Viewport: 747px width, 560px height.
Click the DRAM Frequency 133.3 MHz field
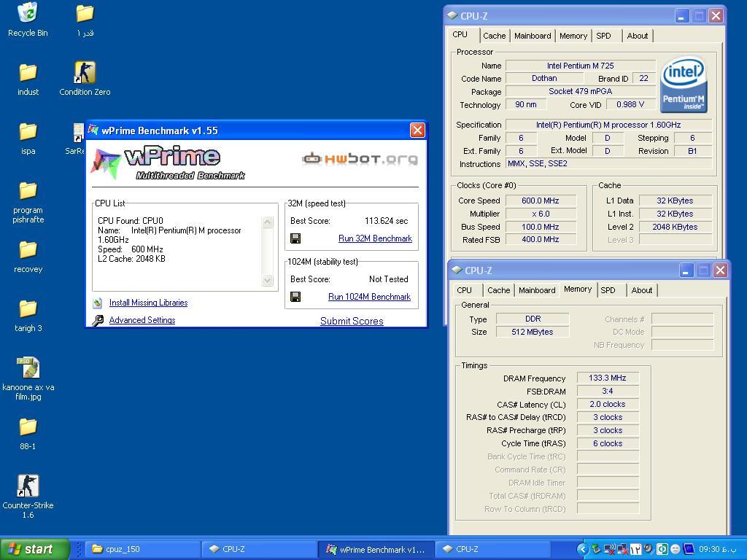click(608, 378)
